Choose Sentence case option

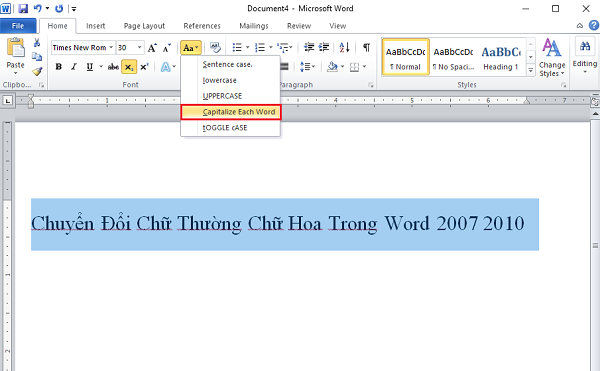click(230, 65)
